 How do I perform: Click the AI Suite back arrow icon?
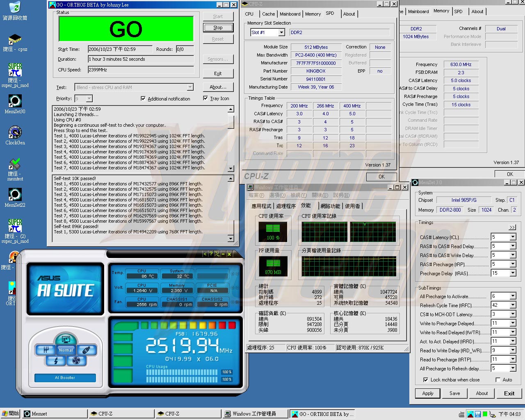pos(205,254)
